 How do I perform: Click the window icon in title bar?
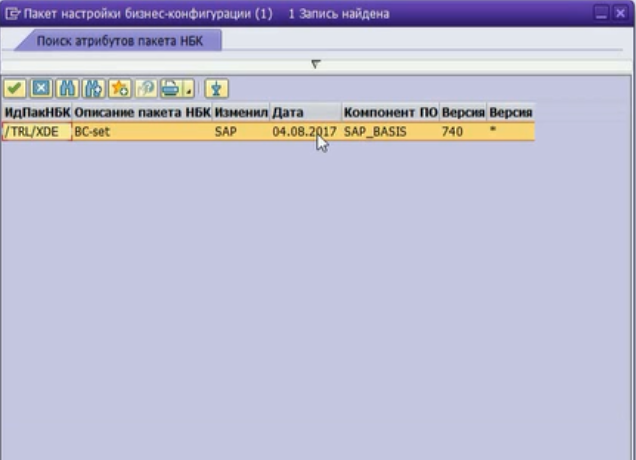(x=12, y=14)
